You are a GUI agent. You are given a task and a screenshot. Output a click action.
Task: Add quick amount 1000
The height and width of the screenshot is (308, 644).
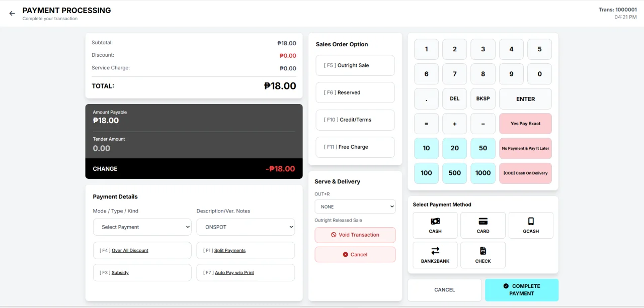click(483, 173)
